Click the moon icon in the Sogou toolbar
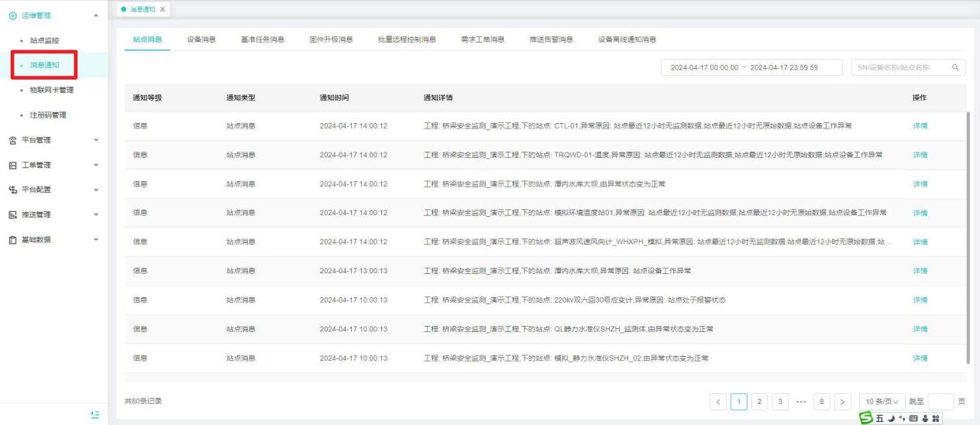The image size is (980, 425). pyautogui.click(x=891, y=417)
